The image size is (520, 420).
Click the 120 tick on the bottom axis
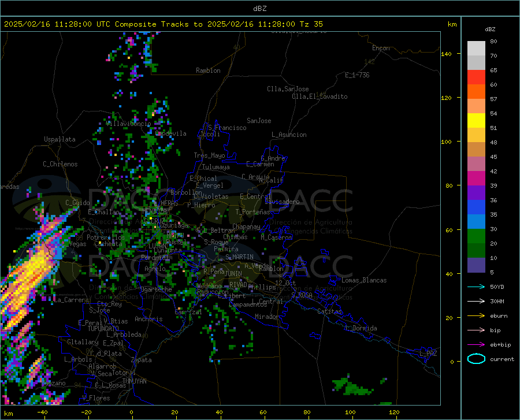(x=394, y=412)
